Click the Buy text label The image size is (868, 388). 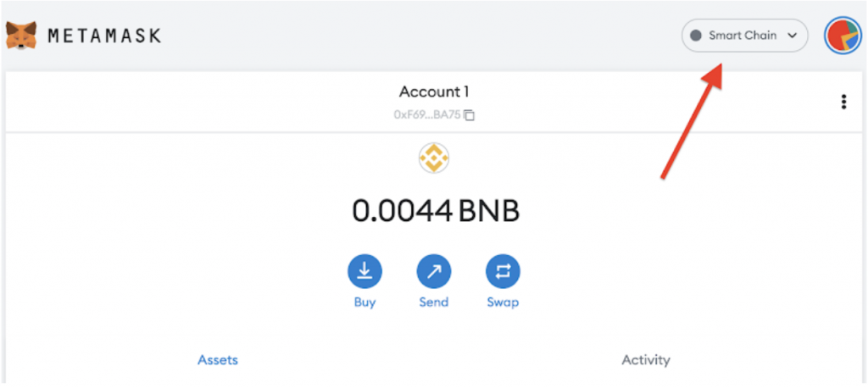364,302
